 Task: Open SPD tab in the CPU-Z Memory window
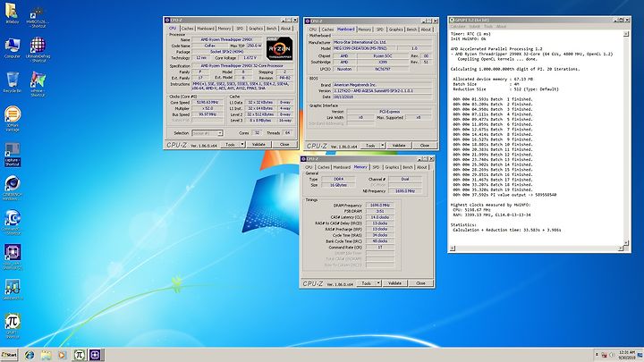pos(376,167)
